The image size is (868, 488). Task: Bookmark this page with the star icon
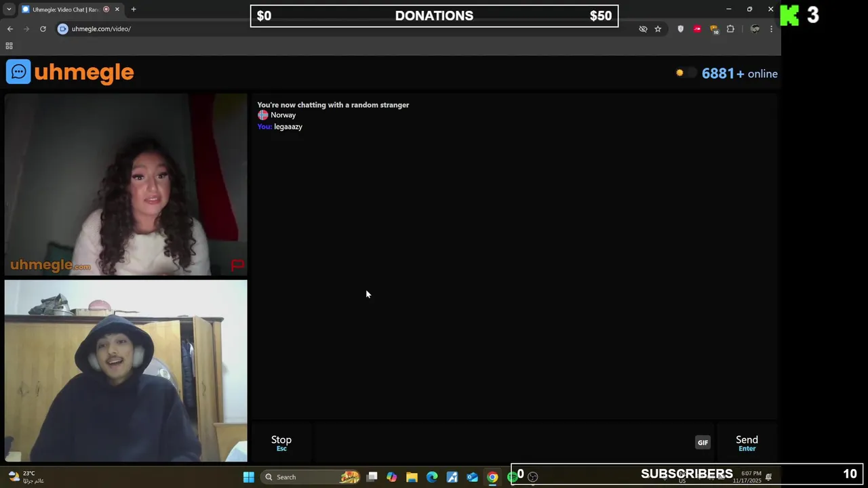click(658, 29)
